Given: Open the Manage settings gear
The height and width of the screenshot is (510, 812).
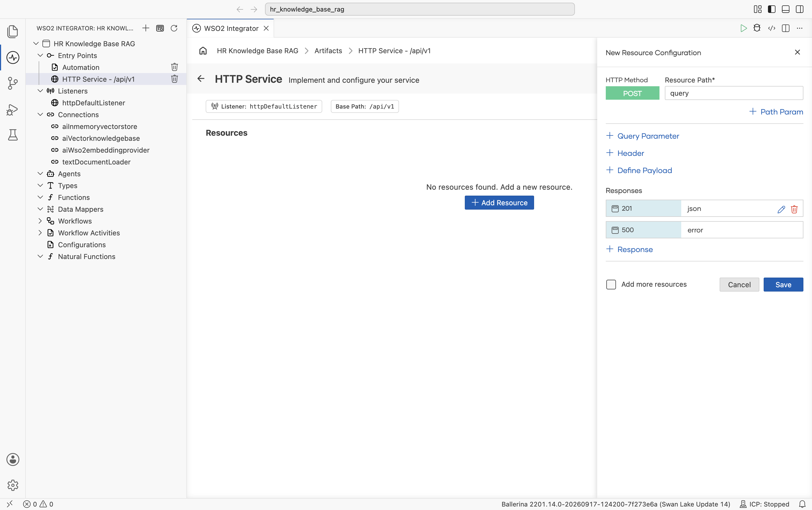Looking at the screenshot, I should 12,485.
